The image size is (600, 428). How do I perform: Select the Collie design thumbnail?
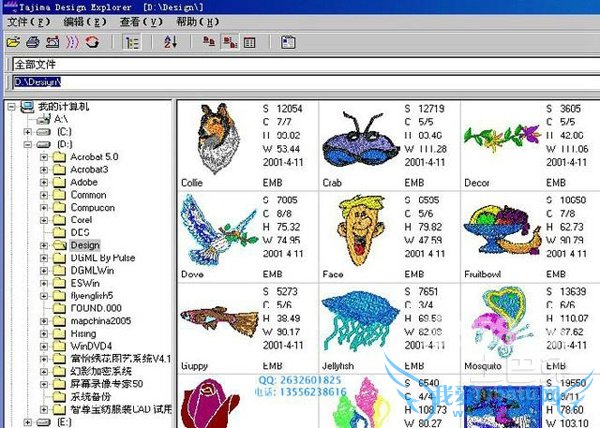pyautogui.click(x=218, y=139)
